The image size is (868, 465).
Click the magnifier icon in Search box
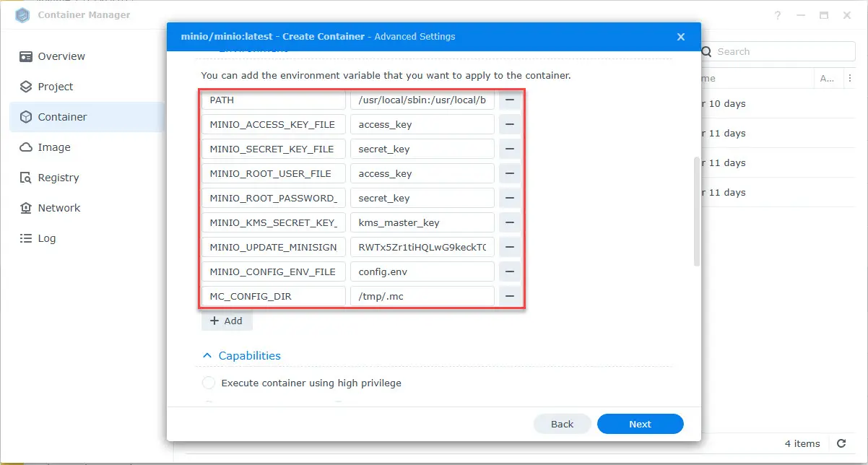(706, 51)
